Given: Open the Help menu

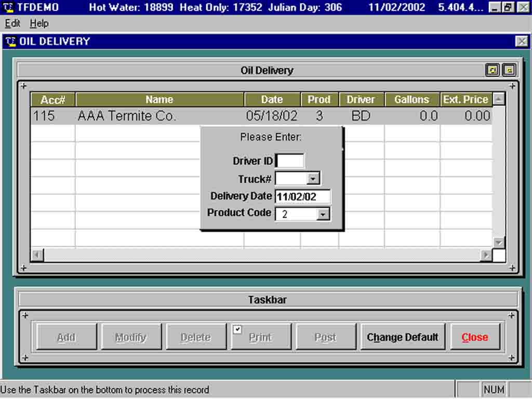Looking at the screenshot, I should tap(39, 23).
